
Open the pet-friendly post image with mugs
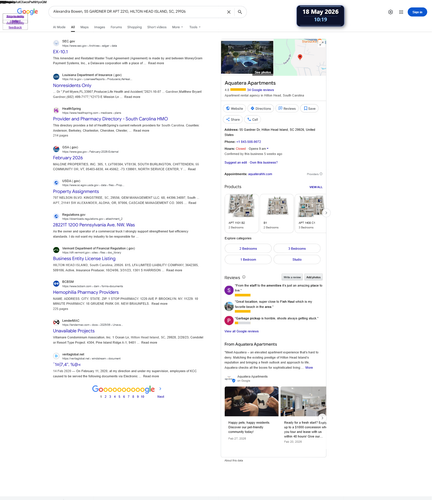(251, 401)
